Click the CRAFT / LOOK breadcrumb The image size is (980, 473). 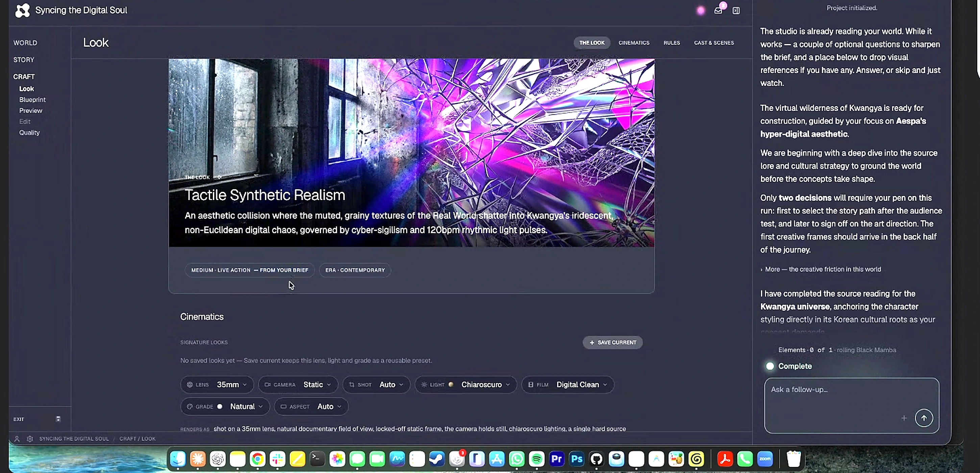(x=137, y=439)
